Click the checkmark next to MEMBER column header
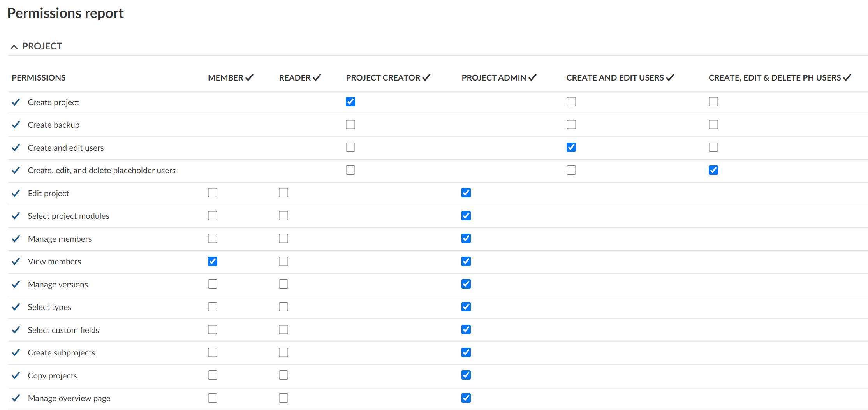The width and height of the screenshot is (868, 410). 250,77
